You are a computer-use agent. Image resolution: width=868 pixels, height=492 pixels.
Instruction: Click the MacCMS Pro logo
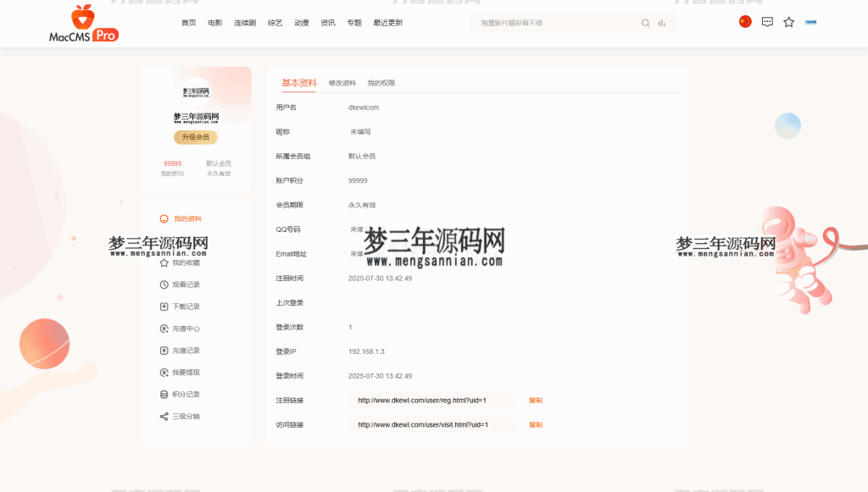pyautogui.click(x=82, y=23)
